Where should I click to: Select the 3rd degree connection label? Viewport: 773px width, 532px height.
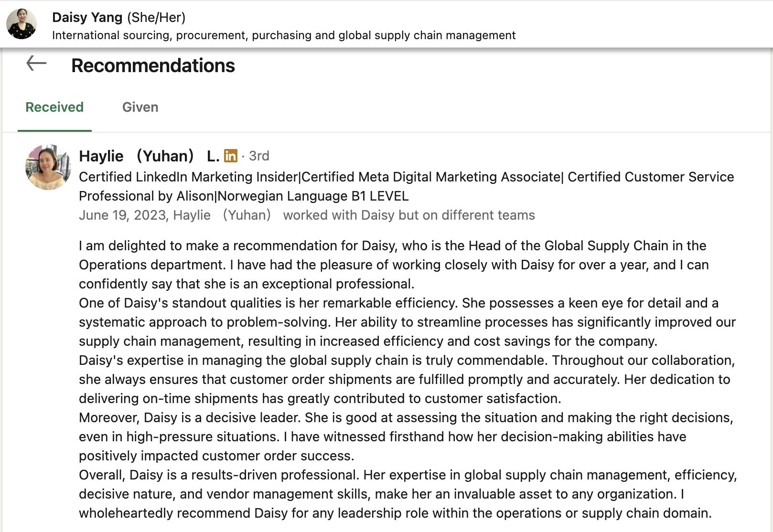coord(259,156)
